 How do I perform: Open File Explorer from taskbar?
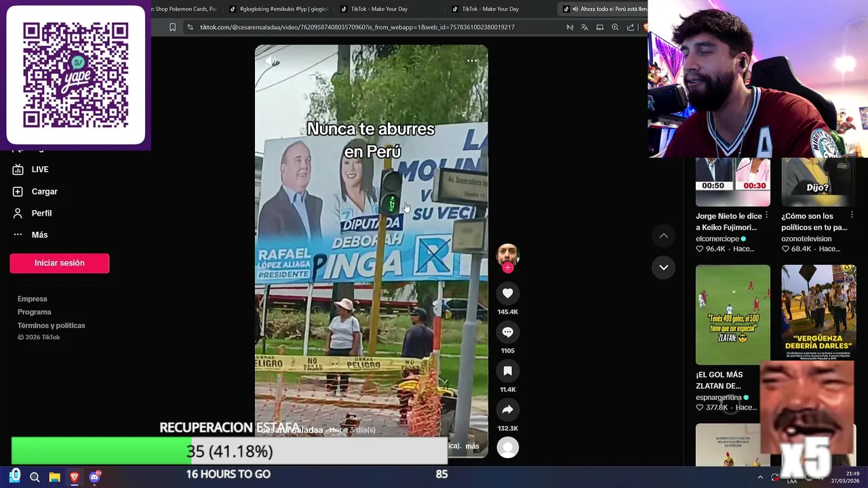(x=54, y=477)
